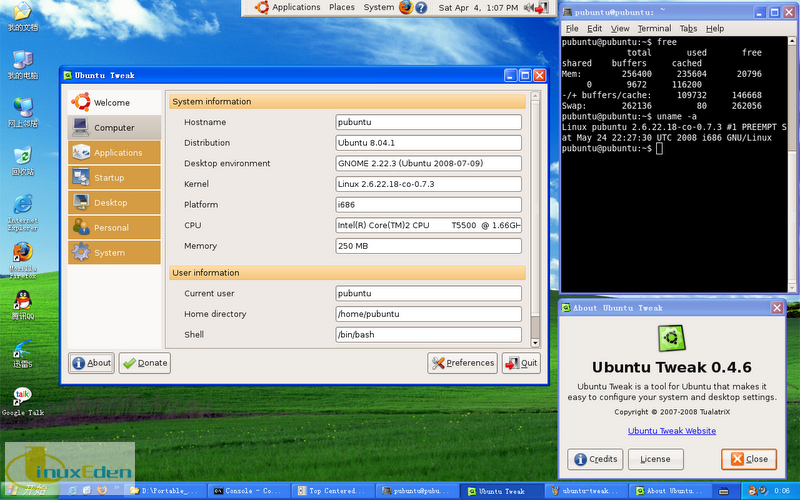Open the Desktop category in Ubuntu Tweak
The width and height of the screenshot is (800, 500).
[114, 203]
